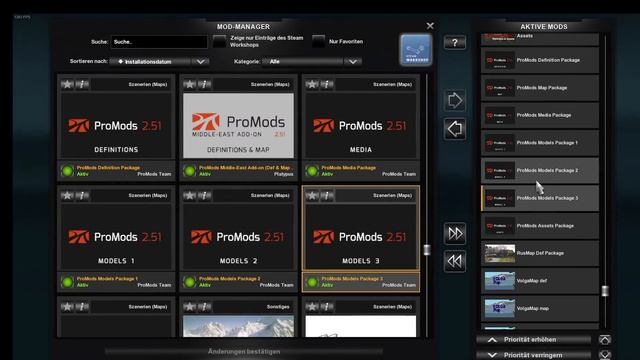Viewport: 640px width, 360px height.
Task: Select ProMods Media Package in active mods
Action: (540, 115)
